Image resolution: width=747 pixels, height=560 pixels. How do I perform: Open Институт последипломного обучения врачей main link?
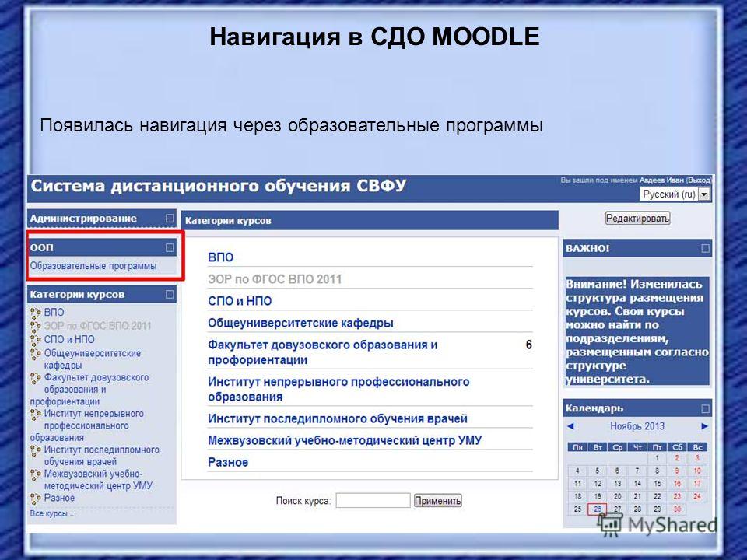(x=338, y=418)
